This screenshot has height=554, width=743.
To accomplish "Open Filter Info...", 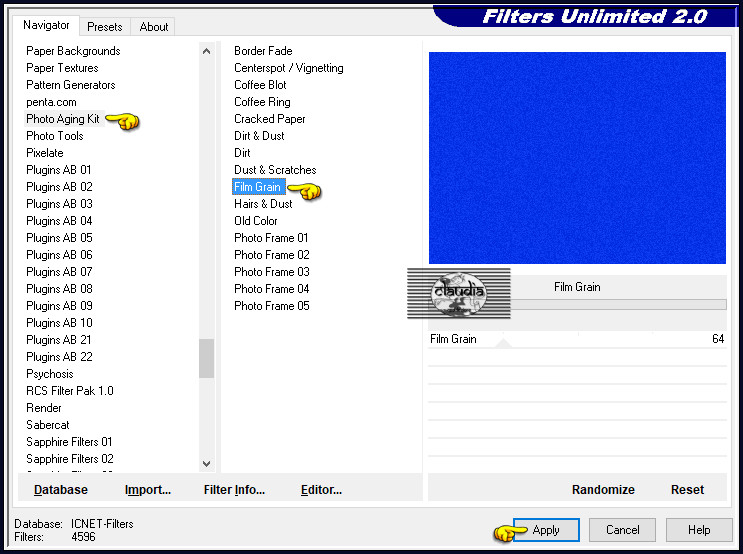I will point(234,490).
